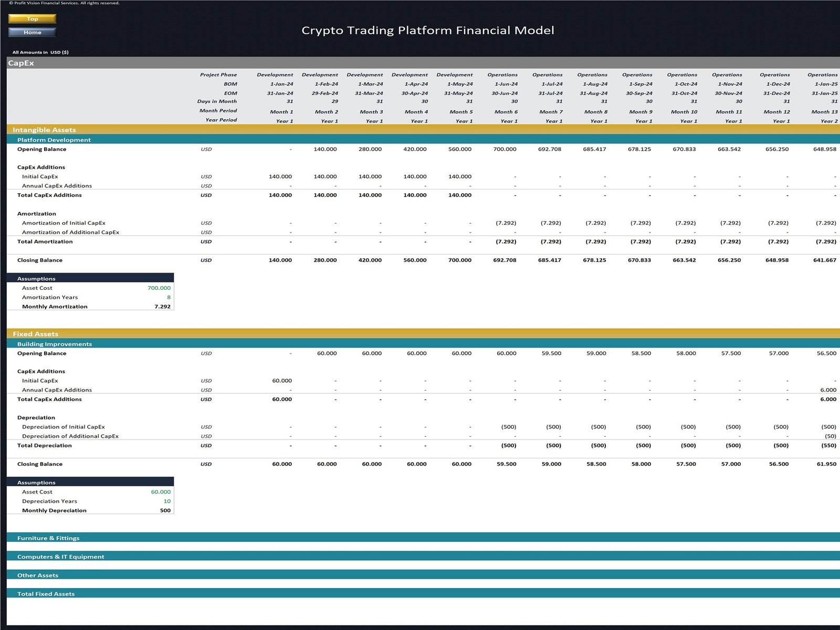The image size is (840, 630).
Task: Select the CapEx section title bar
Action: [x=21, y=63]
